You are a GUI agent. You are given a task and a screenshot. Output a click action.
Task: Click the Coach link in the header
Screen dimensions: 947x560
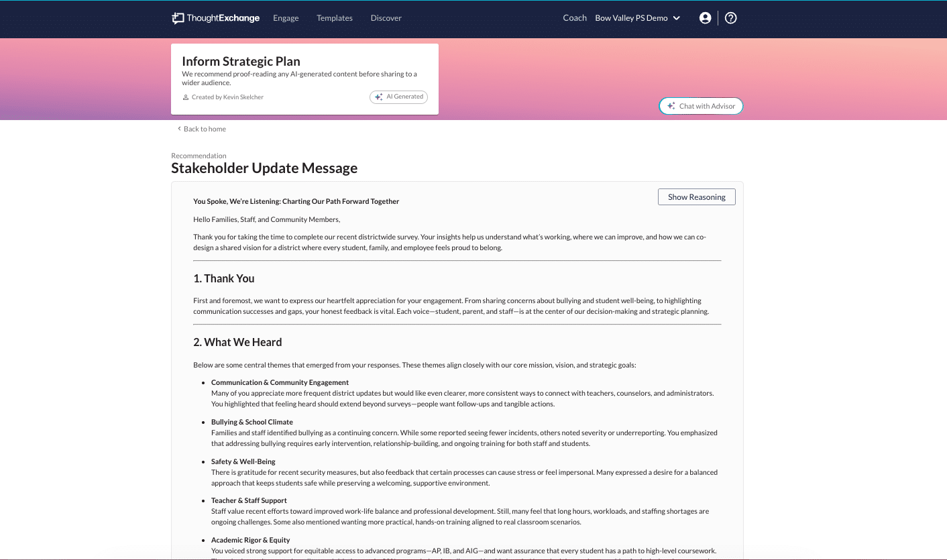point(575,18)
